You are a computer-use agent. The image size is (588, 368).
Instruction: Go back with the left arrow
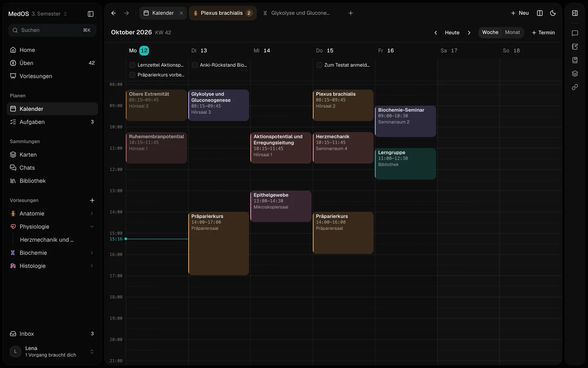click(x=114, y=13)
